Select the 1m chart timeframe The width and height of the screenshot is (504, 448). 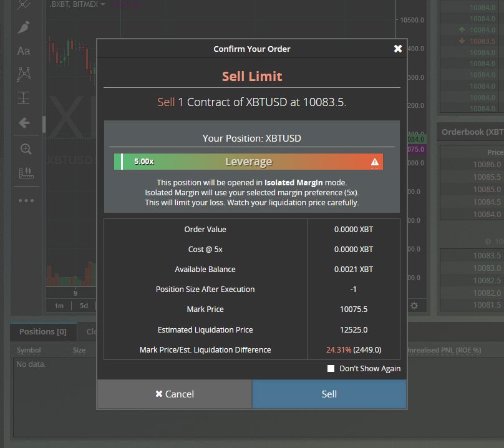click(x=59, y=306)
